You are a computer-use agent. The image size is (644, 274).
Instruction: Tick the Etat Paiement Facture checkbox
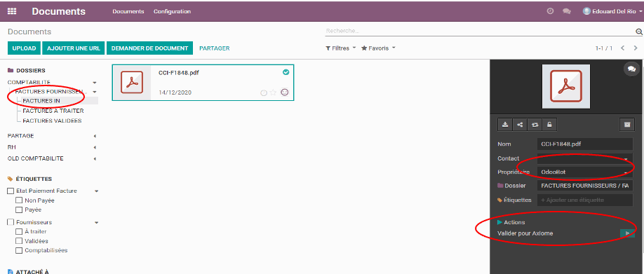(11, 191)
